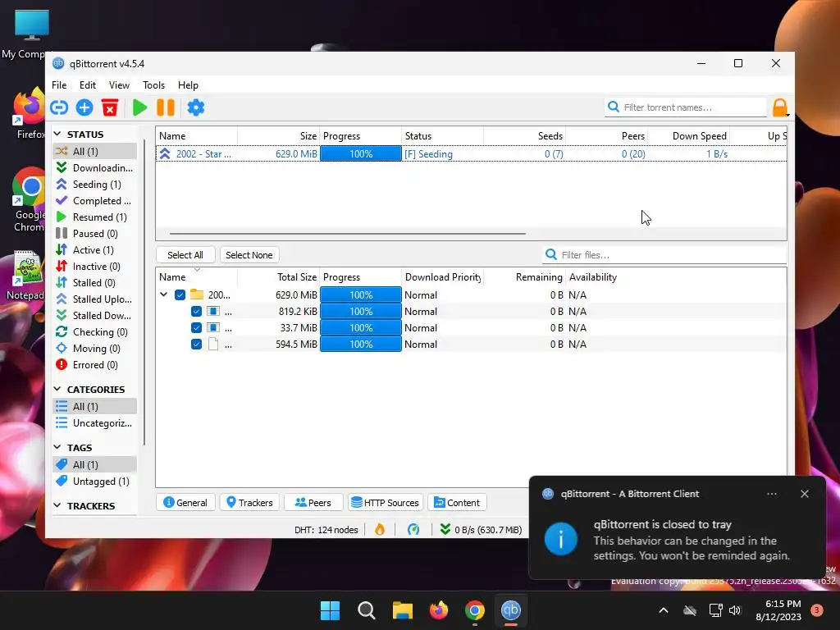Show hidden icons in system tray

click(663, 610)
